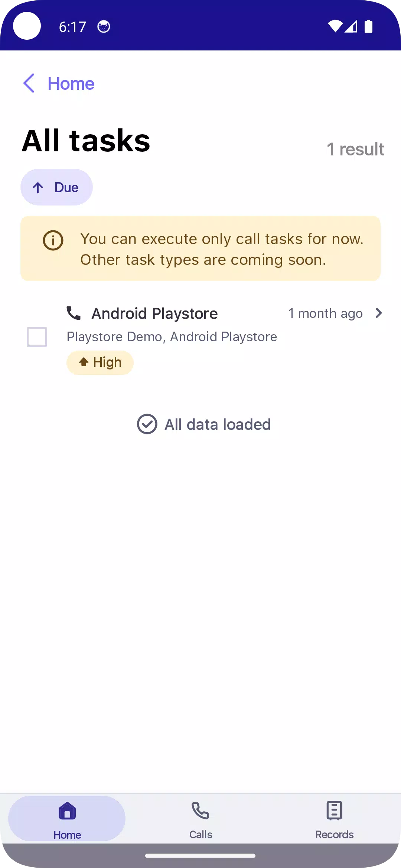Click the '1 month ago' due label
The height and width of the screenshot is (868, 401).
[325, 314]
